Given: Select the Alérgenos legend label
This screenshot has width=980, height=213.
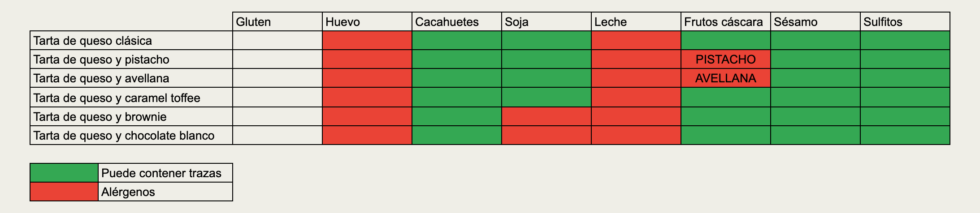Looking at the screenshot, I should [128, 192].
